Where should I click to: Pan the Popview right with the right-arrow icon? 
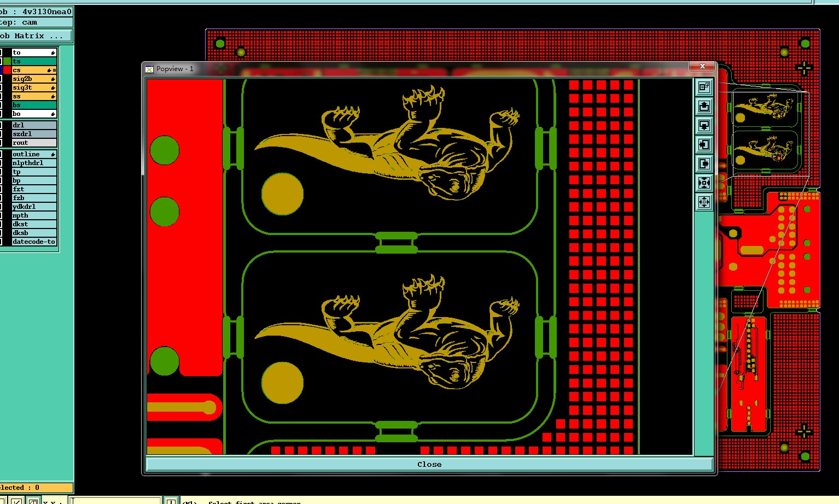pos(704,163)
